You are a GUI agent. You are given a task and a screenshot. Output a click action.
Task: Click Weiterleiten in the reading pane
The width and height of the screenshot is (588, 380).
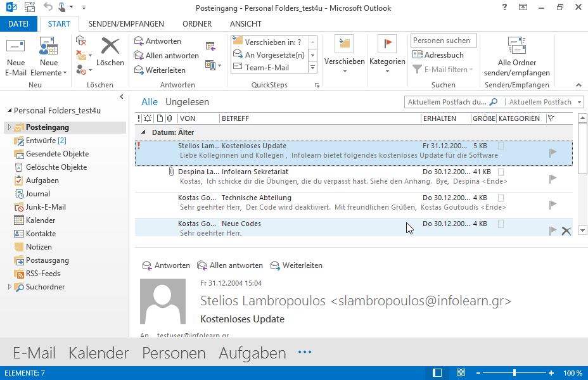click(x=297, y=265)
